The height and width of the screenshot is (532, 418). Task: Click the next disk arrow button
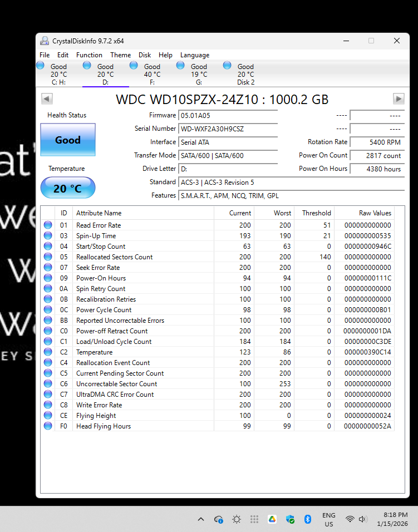click(x=398, y=98)
